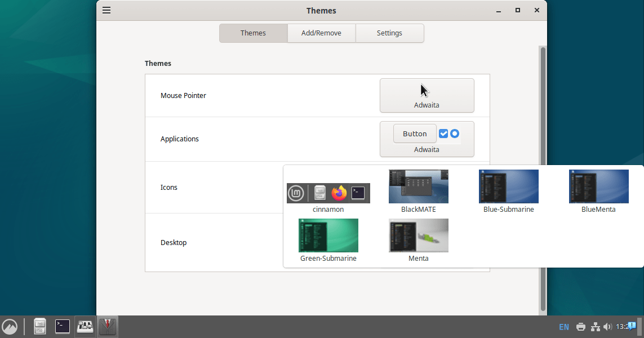Click the speaker icon in system tray
This screenshot has height=338, width=644.
[x=609, y=327]
